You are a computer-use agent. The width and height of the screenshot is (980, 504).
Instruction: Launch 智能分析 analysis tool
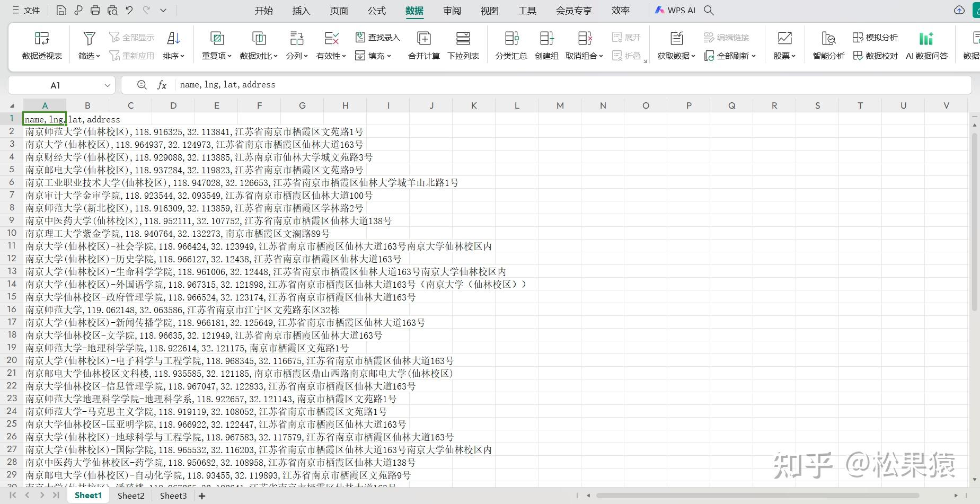point(827,45)
